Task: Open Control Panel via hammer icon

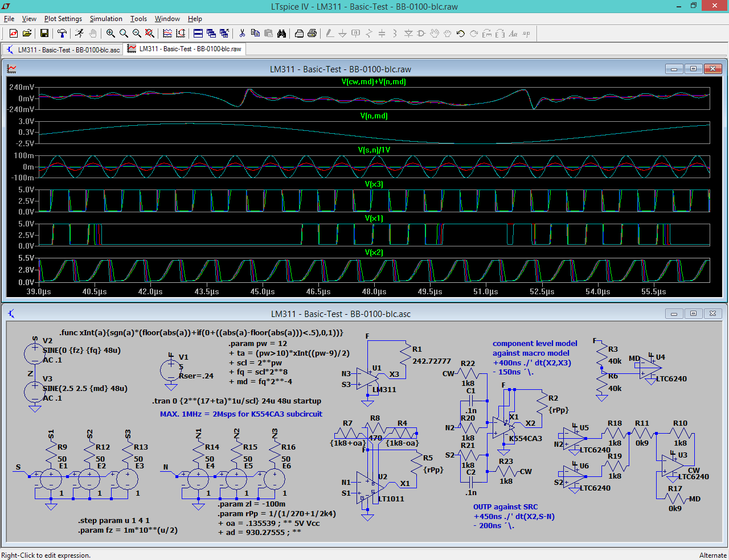Action: (x=62, y=34)
